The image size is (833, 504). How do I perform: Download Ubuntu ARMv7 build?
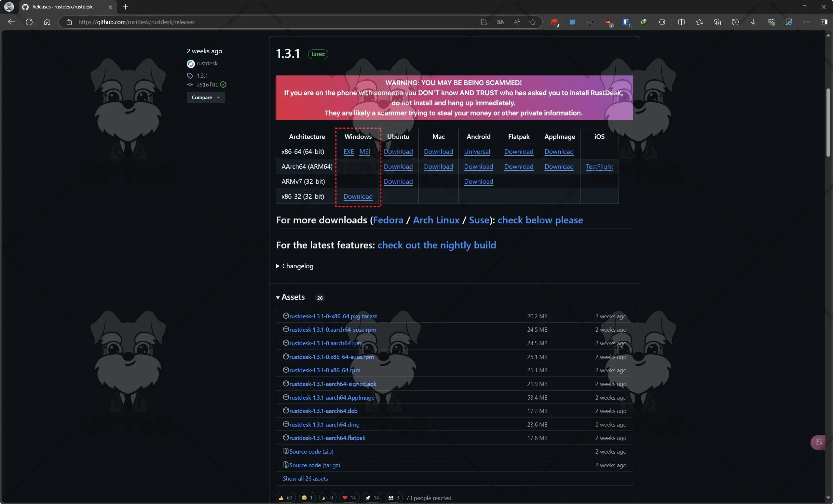click(398, 181)
